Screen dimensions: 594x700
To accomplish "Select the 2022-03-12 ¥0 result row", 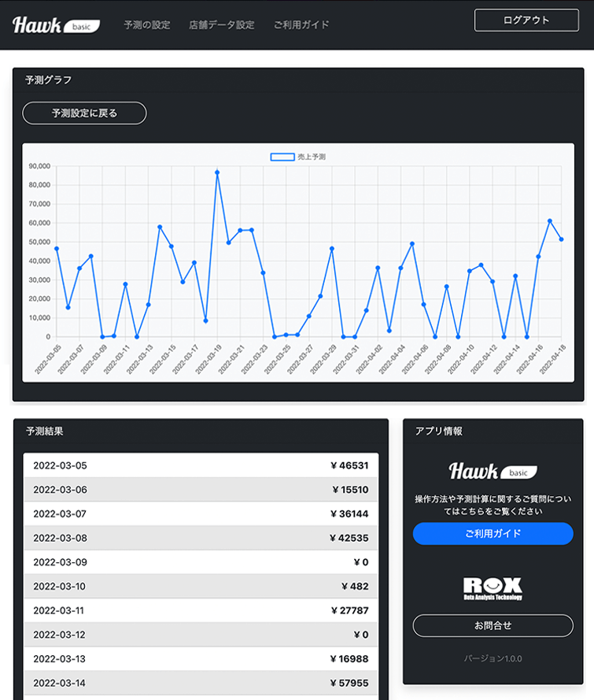I will 201,635.
